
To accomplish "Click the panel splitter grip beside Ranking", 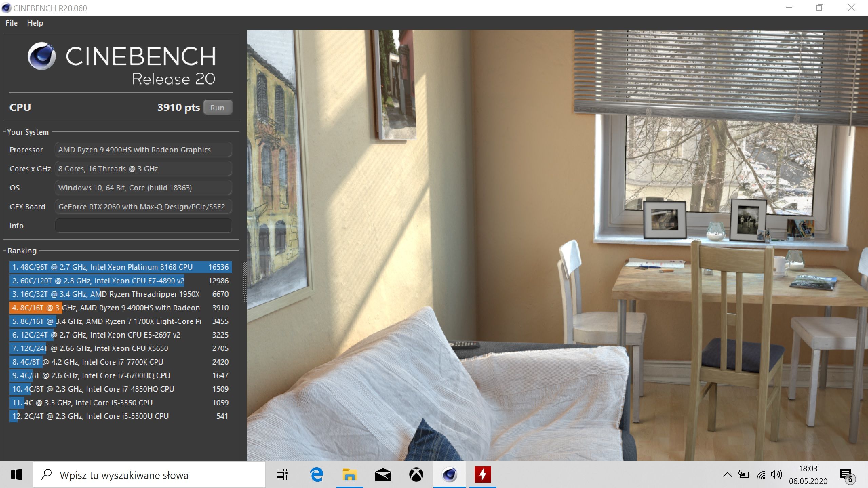I will tap(244, 282).
